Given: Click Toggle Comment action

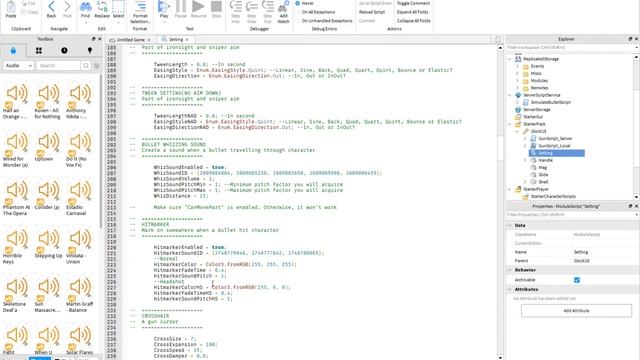Looking at the screenshot, I should [413, 3].
